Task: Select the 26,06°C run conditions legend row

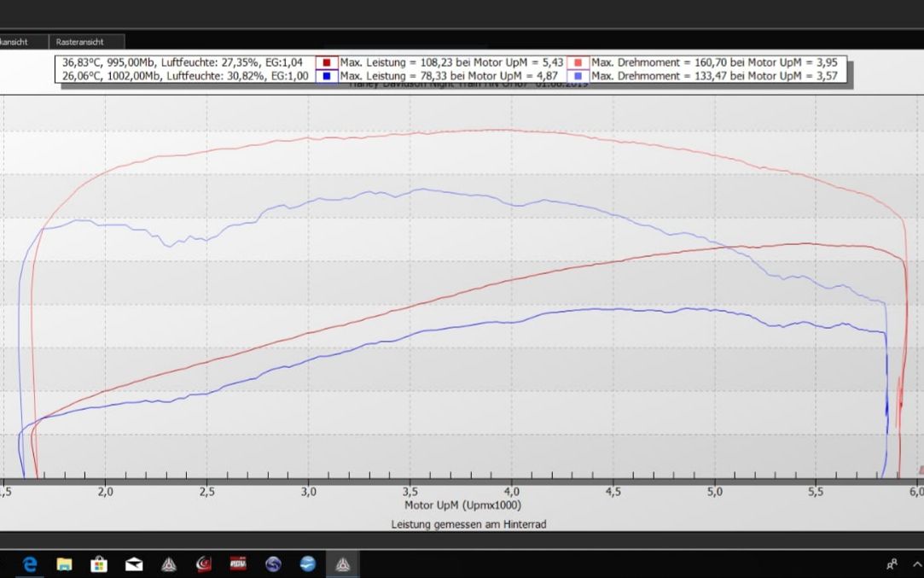Action: point(185,76)
